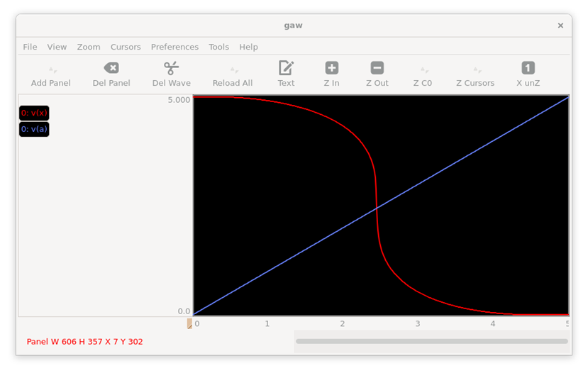The height and width of the screenshot is (373, 588).
Task: Click the Reload All toolbar icon
Action: coord(234,69)
